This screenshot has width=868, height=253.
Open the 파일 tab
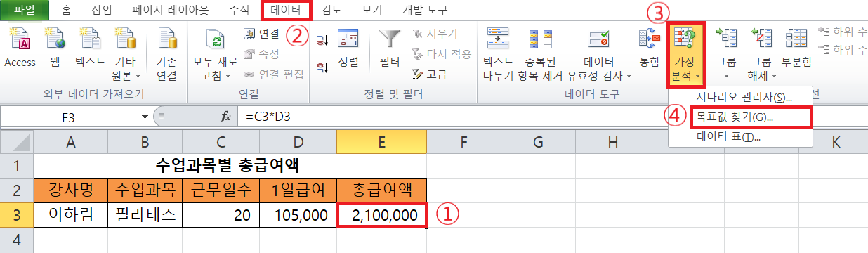[25, 10]
